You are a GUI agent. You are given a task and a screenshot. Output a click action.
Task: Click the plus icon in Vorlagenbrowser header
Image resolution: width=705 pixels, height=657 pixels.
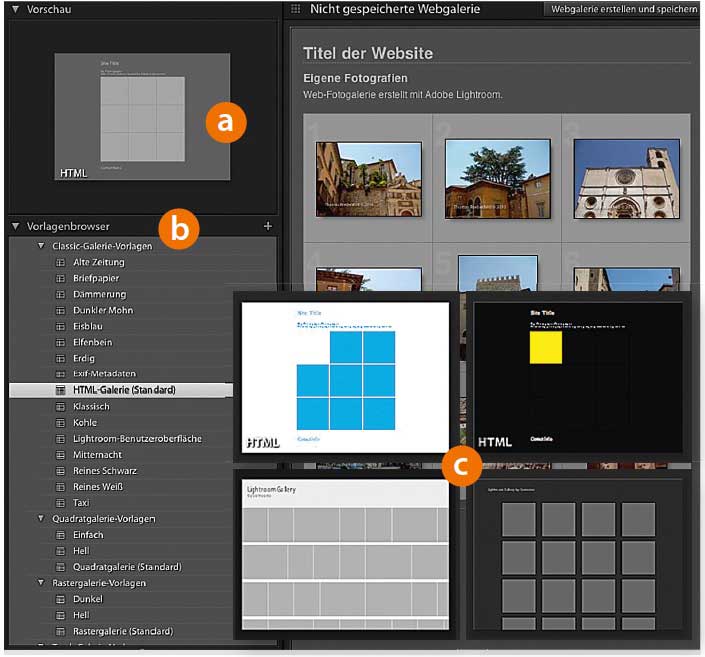point(267,226)
